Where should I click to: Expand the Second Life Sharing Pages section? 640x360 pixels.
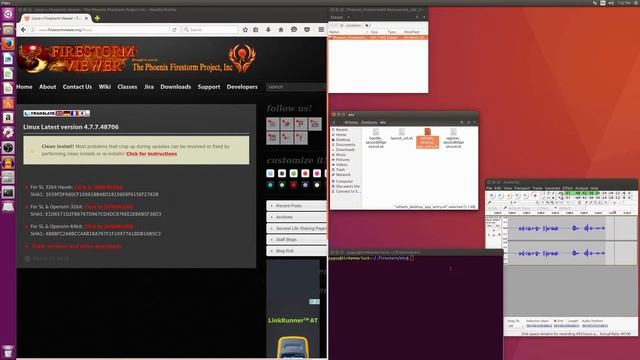point(296,228)
